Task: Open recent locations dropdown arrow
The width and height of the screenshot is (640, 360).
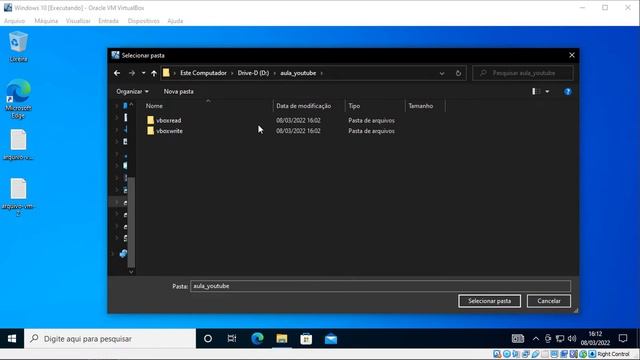Action: [x=143, y=73]
